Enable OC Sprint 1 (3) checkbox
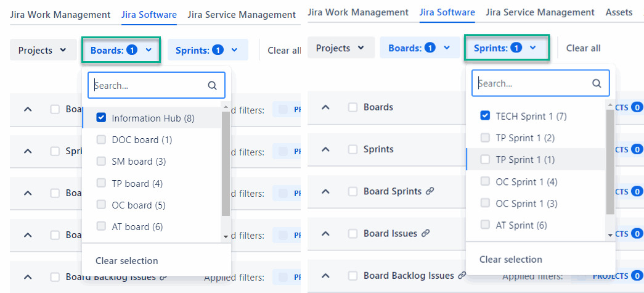The height and width of the screenshot is (293, 644). click(x=485, y=203)
